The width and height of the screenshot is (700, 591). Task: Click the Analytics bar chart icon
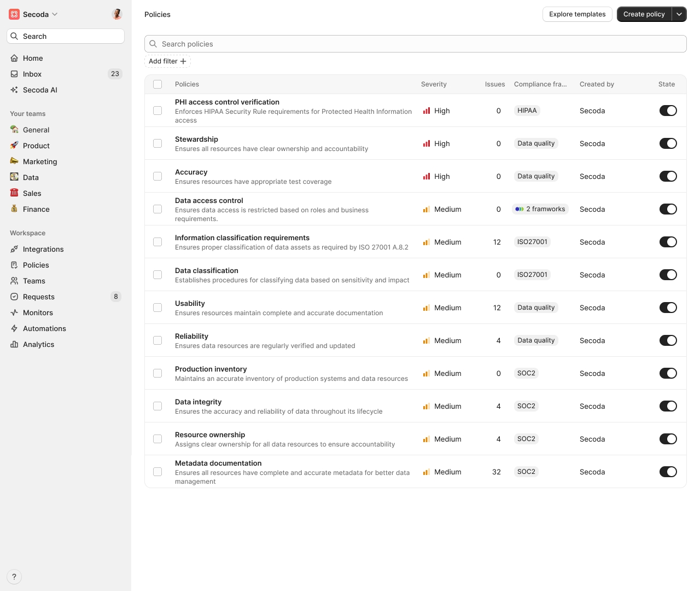click(x=14, y=344)
